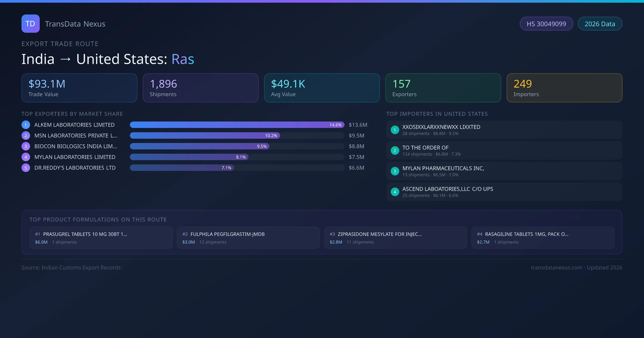
Task: Click the 2026 Data pill tag
Action: (600, 24)
